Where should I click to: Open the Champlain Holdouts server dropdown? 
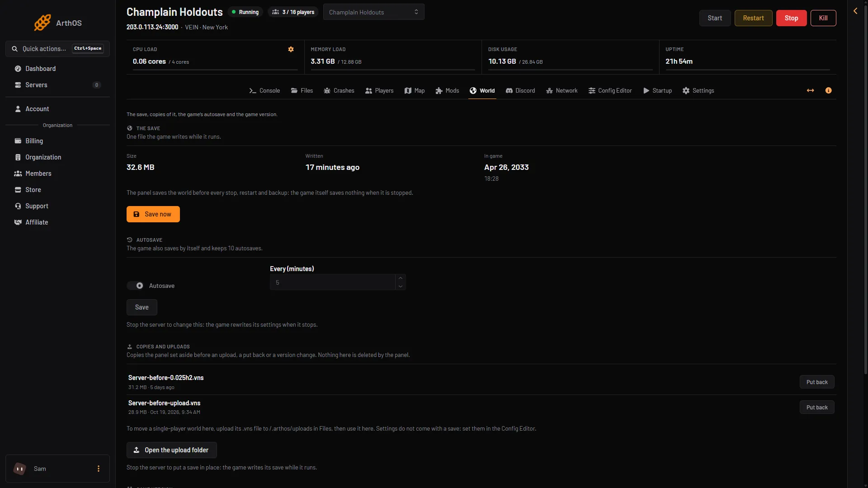374,12
